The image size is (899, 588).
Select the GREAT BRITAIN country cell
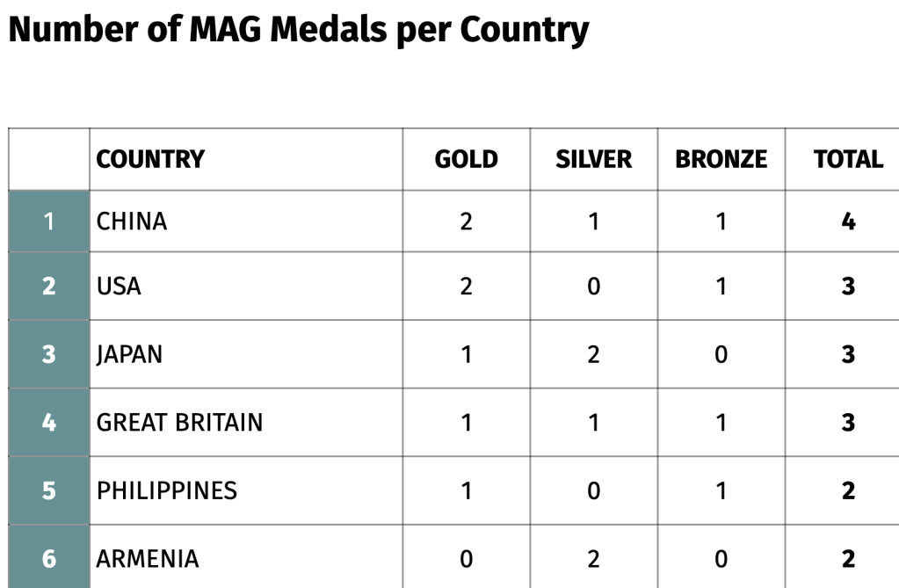[179, 422]
